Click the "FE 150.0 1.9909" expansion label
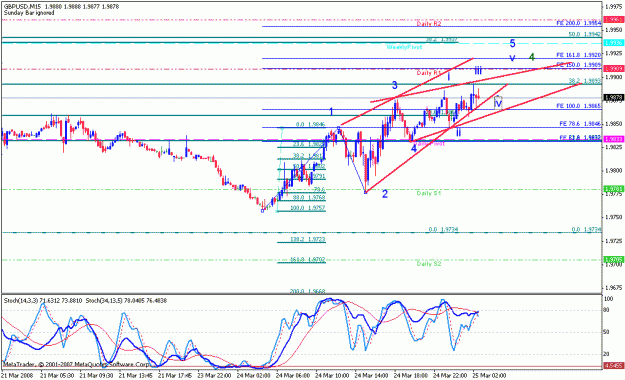The width and height of the screenshot is (625, 380). click(579, 65)
